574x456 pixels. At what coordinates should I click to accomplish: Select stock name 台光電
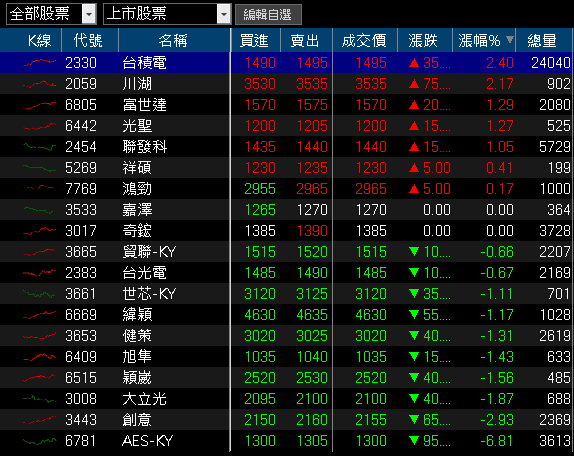[145, 273]
